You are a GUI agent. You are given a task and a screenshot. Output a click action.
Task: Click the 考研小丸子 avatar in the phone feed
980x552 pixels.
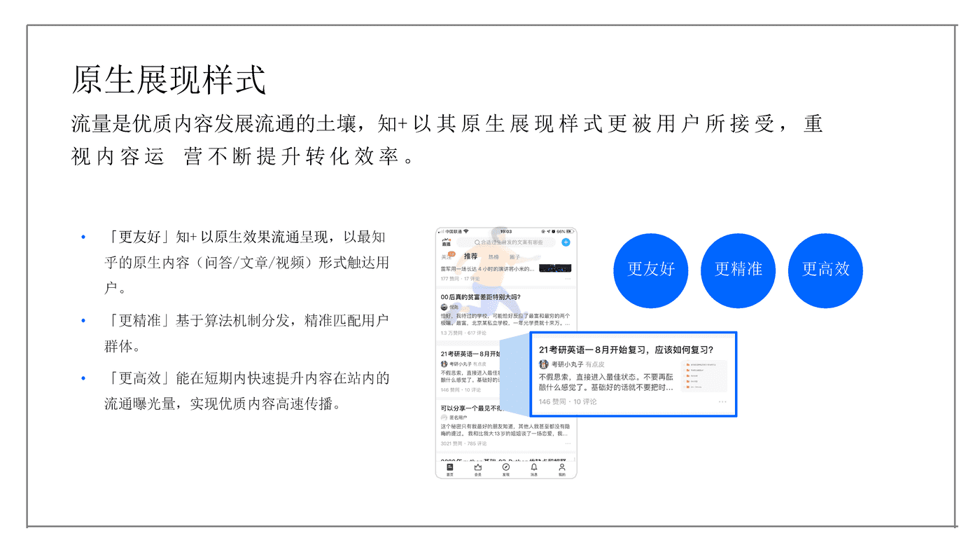tap(444, 364)
